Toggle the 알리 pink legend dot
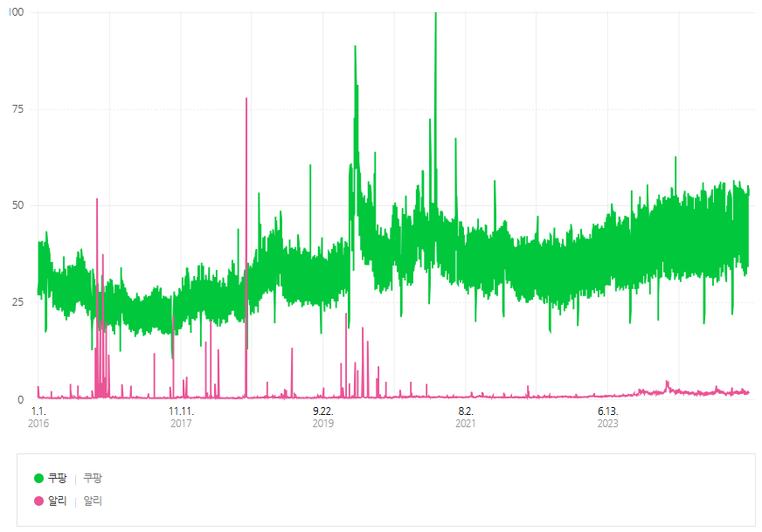This screenshot has width=762, height=532. [38, 501]
